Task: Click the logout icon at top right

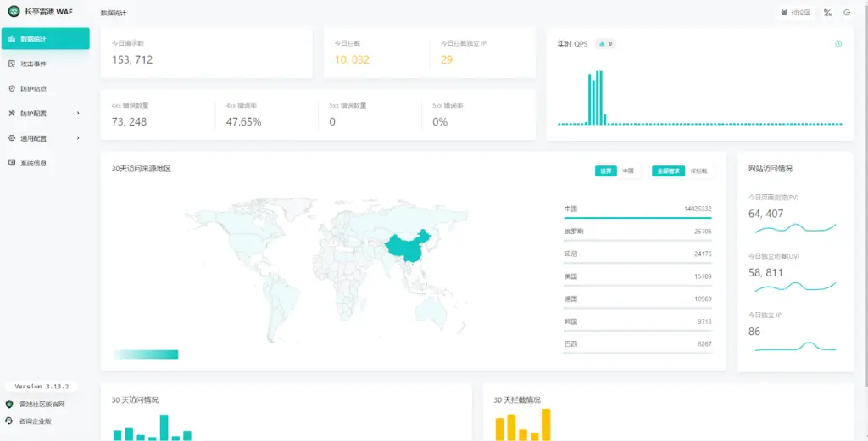Action: coord(847,13)
